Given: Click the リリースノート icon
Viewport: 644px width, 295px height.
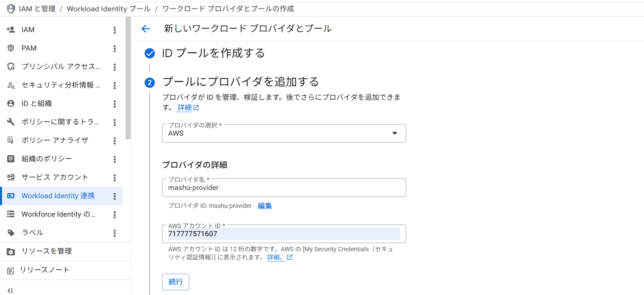Looking at the screenshot, I should [11, 270].
